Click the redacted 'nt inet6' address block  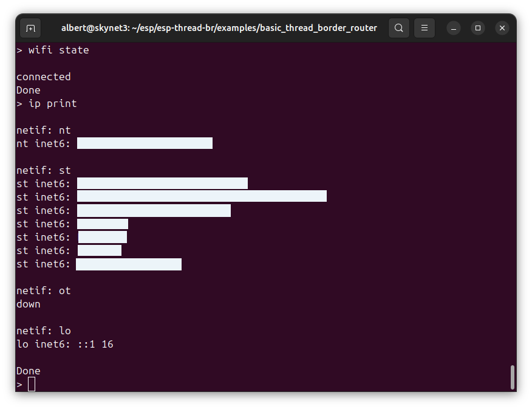[x=145, y=143]
